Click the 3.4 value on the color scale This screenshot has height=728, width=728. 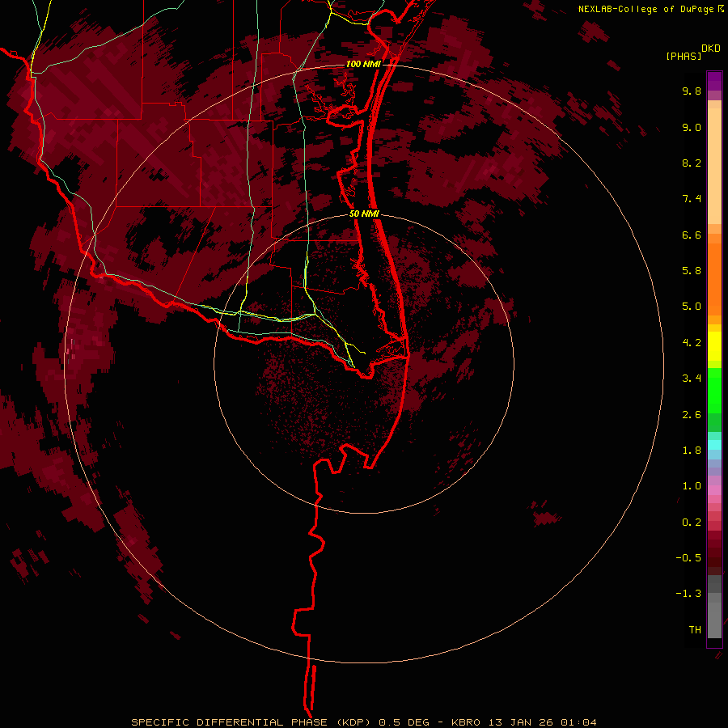[x=692, y=379]
